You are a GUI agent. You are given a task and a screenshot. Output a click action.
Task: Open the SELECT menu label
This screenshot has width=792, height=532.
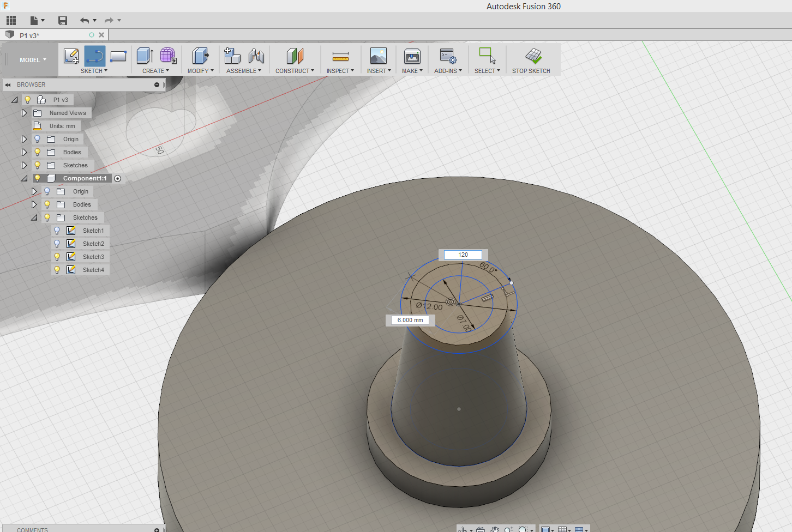(487, 71)
